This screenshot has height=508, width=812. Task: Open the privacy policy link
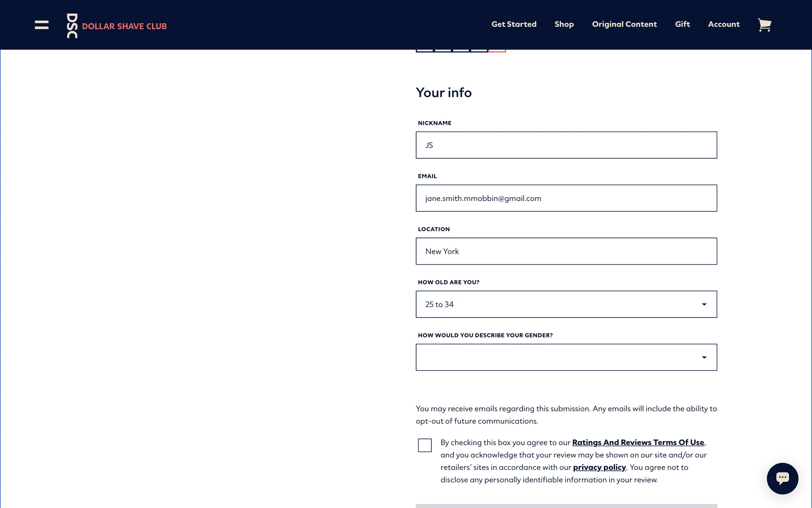(x=599, y=467)
